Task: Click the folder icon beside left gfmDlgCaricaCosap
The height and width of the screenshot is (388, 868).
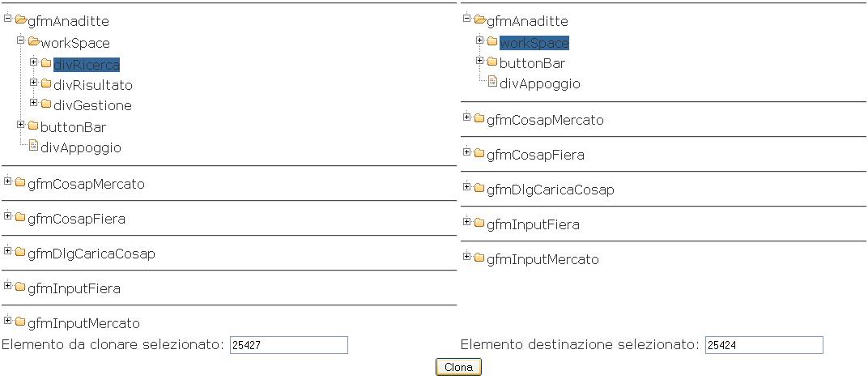Action: pyautogui.click(x=20, y=253)
